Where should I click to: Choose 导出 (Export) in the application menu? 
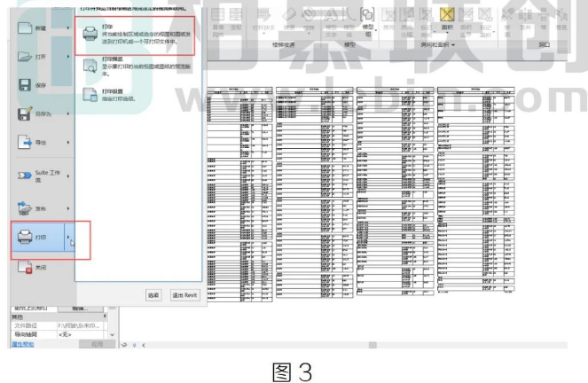coord(43,143)
